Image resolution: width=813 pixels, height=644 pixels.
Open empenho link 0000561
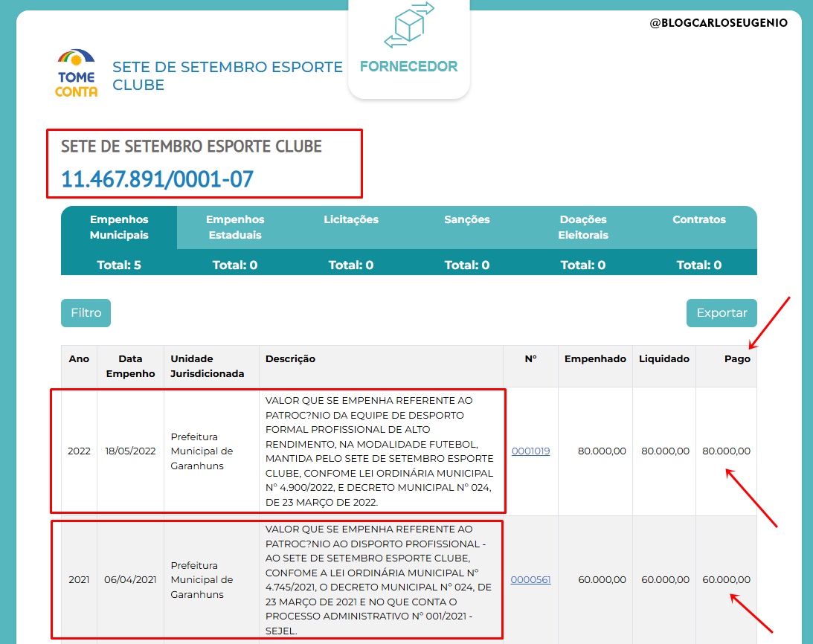point(530,580)
